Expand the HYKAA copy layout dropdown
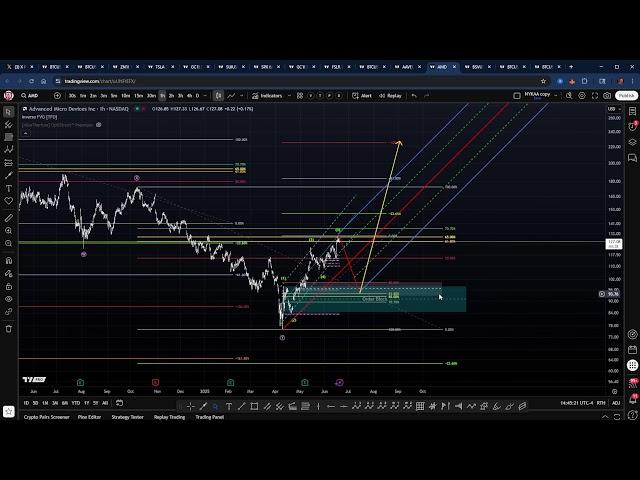 (556, 96)
